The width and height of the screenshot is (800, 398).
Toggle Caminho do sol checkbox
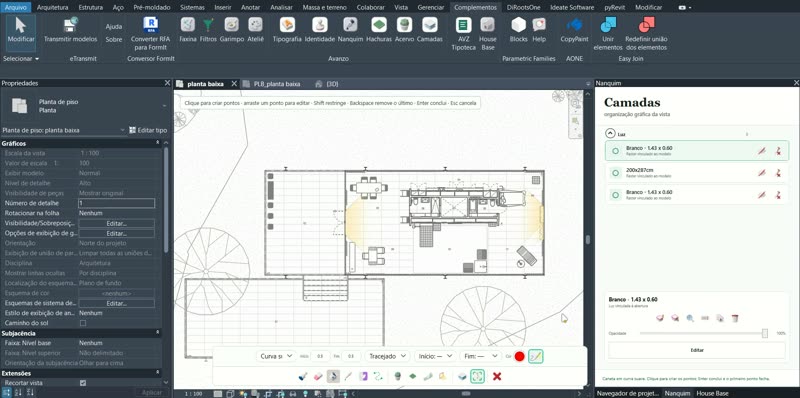tap(83, 323)
